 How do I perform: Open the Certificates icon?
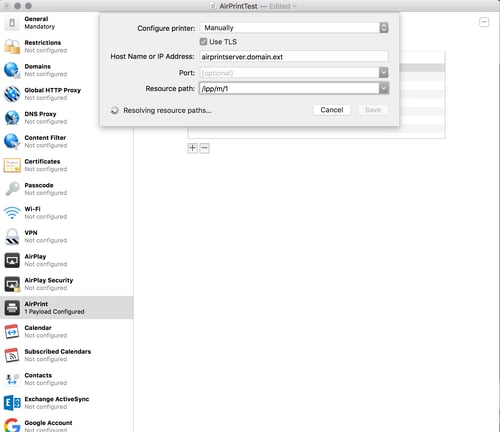[12, 165]
